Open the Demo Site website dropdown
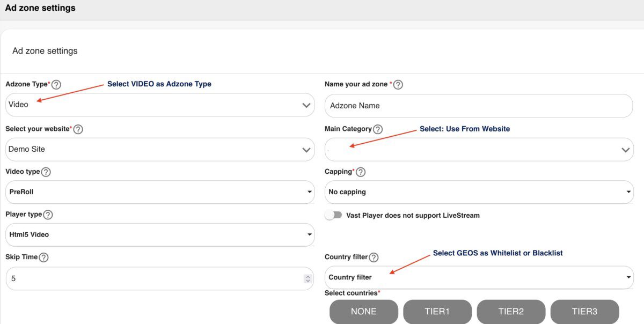 (160, 149)
